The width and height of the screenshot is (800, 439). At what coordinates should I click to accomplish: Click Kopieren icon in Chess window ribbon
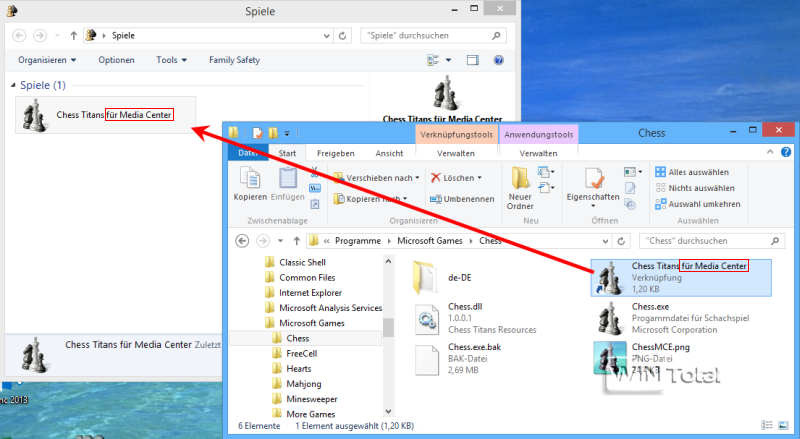[x=250, y=179]
